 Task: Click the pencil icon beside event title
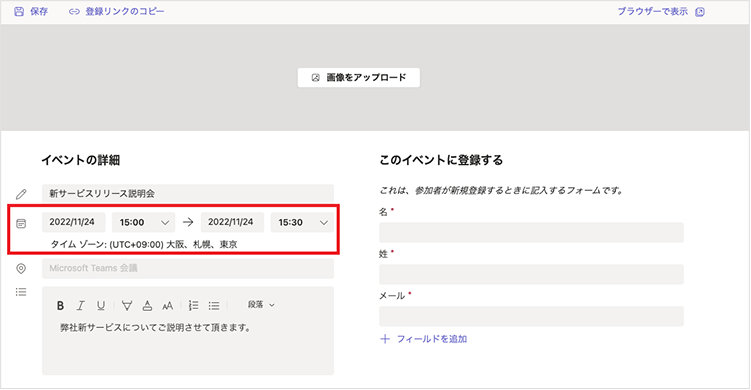(x=21, y=194)
